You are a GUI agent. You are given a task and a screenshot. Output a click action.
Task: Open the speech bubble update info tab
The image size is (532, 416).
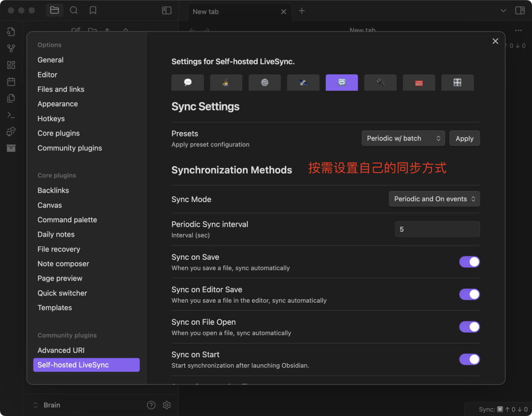(188, 82)
